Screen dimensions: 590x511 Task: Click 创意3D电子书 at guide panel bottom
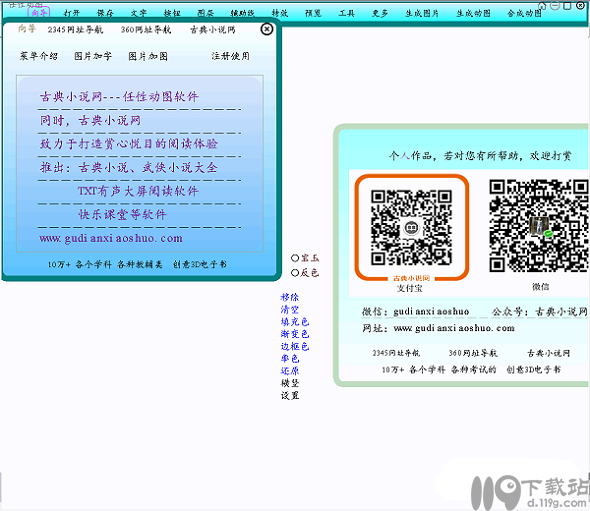(x=200, y=264)
